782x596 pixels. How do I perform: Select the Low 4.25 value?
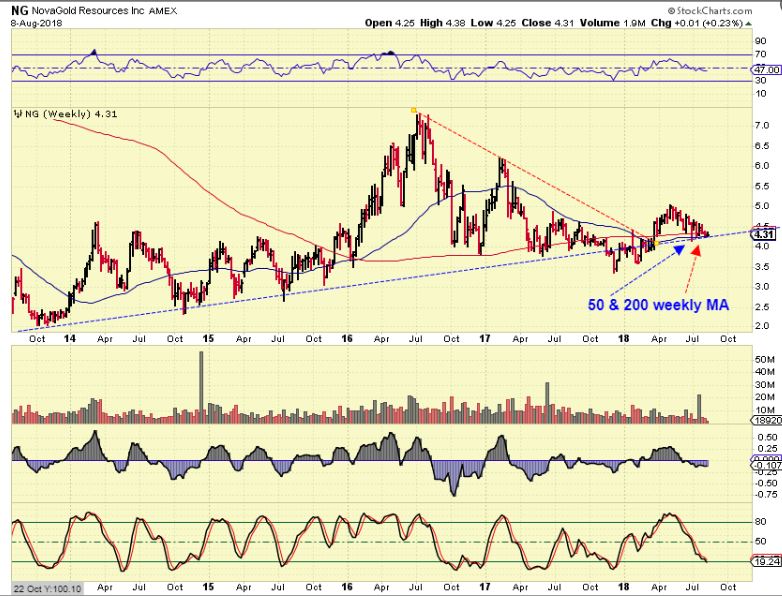(494, 23)
